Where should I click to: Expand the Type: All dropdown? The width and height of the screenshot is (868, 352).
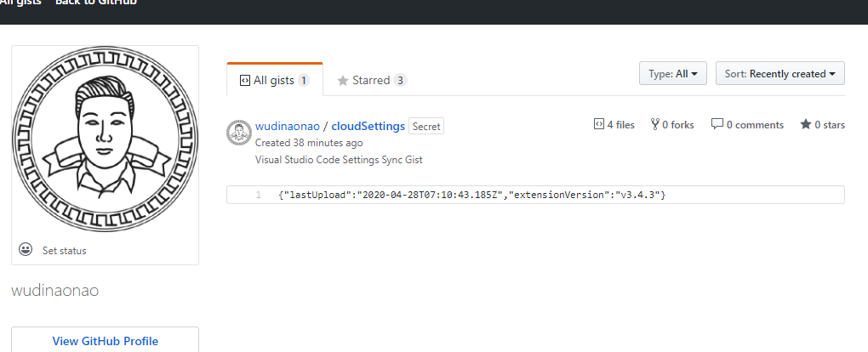672,74
